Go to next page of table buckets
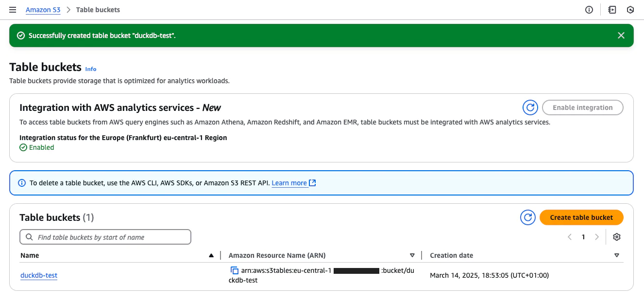The width and height of the screenshot is (644, 303). (x=597, y=237)
